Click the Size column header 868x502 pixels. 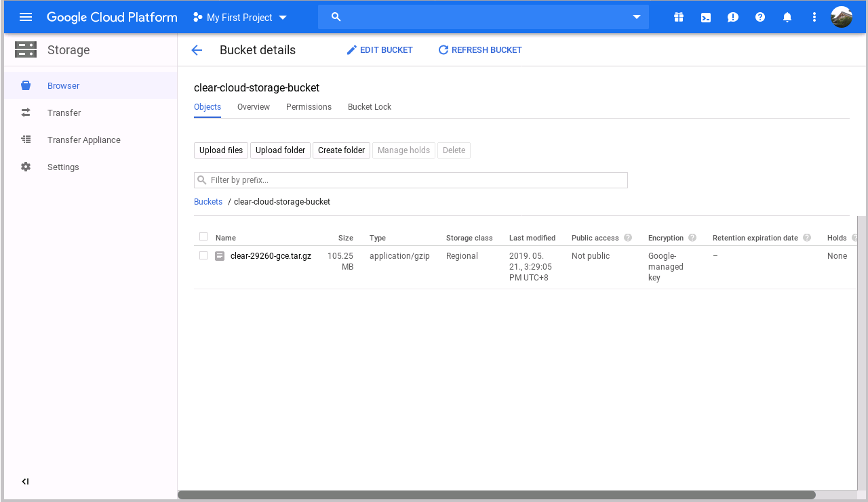coord(346,238)
